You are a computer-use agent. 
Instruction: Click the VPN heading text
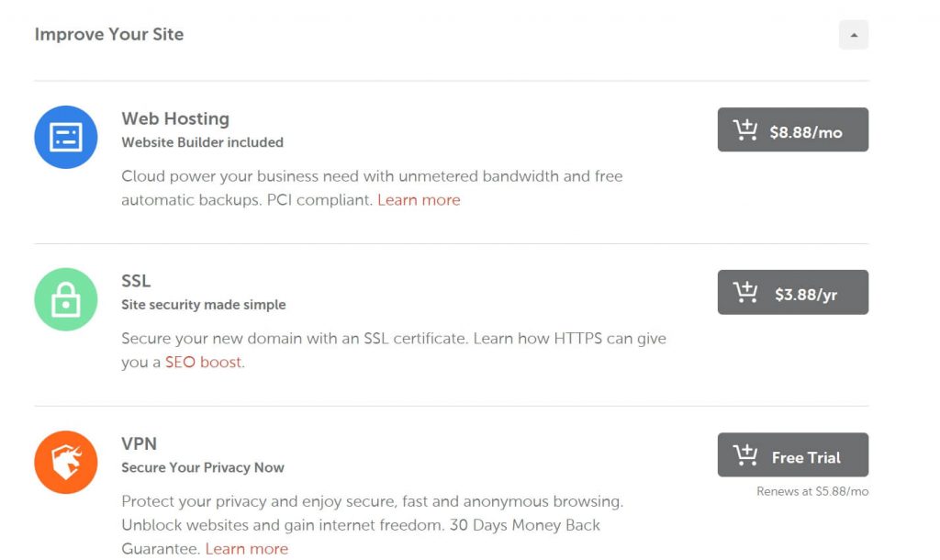[x=140, y=443]
